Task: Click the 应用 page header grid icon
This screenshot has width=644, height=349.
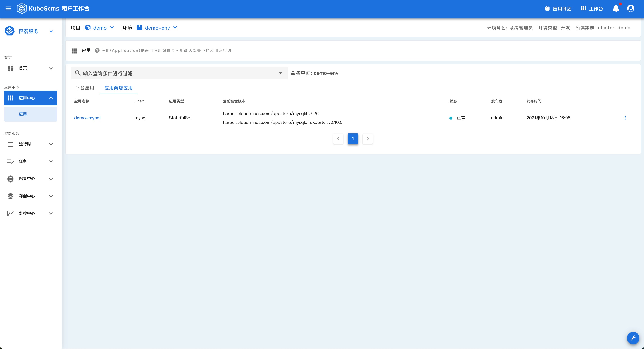Action: pos(74,51)
